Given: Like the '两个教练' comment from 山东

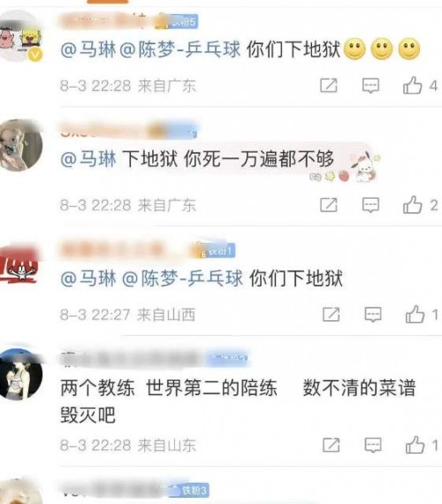Looking at the screenshot, I should pyautogui.click(x=415, y=445).
